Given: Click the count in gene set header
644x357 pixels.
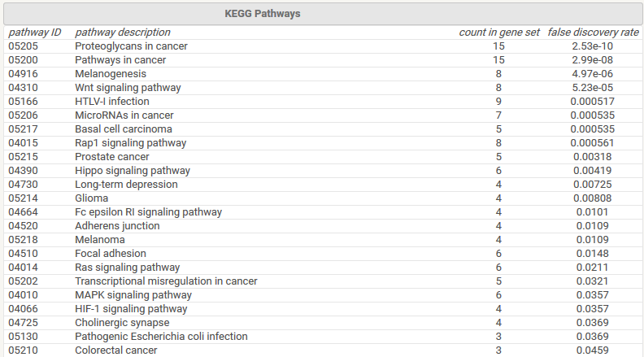Looking at the screenshot, I should [x=499, y=33].
